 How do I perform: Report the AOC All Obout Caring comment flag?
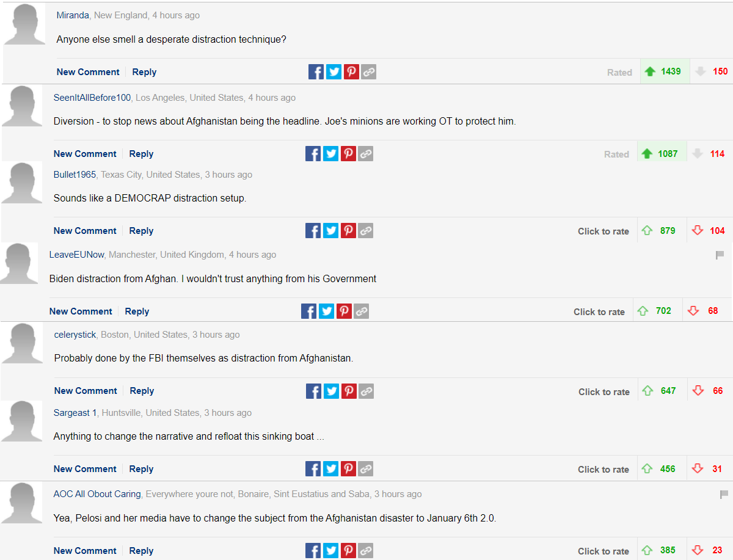coord(724,494)
